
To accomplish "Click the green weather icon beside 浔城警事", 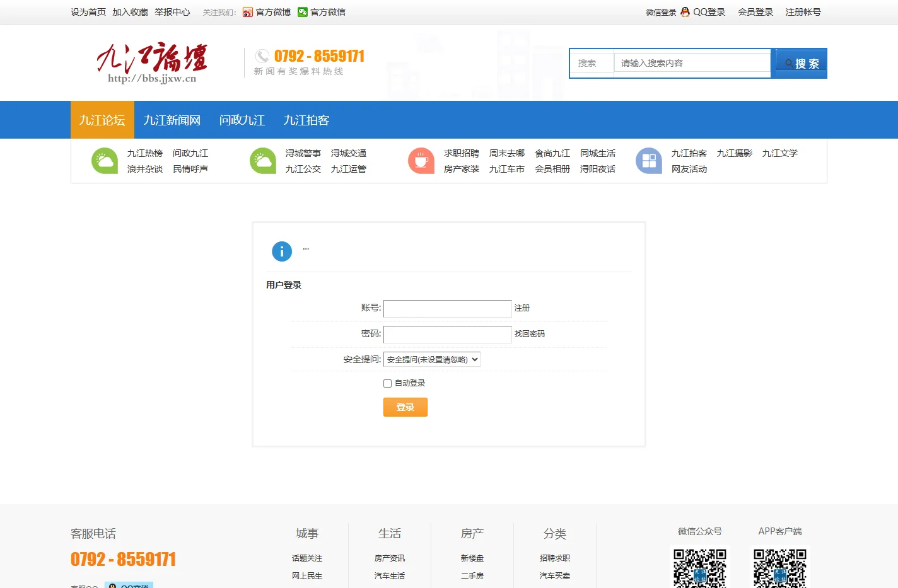I will coord(263,161).
